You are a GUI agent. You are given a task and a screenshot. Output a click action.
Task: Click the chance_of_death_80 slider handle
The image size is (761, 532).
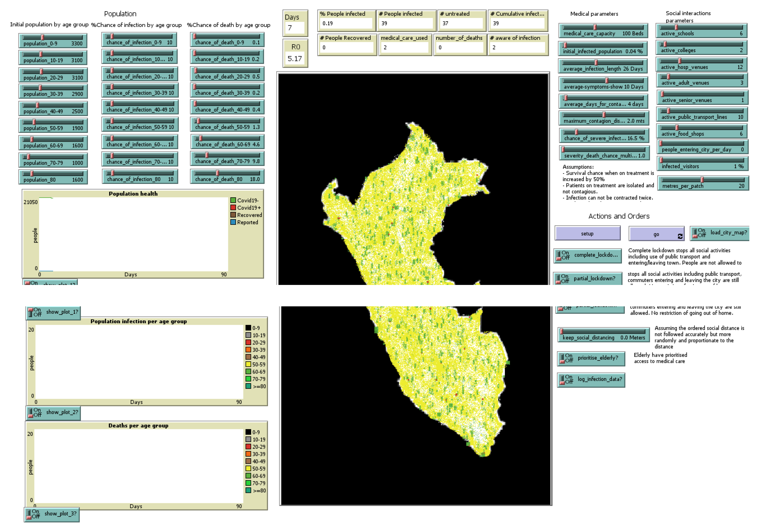217,173
